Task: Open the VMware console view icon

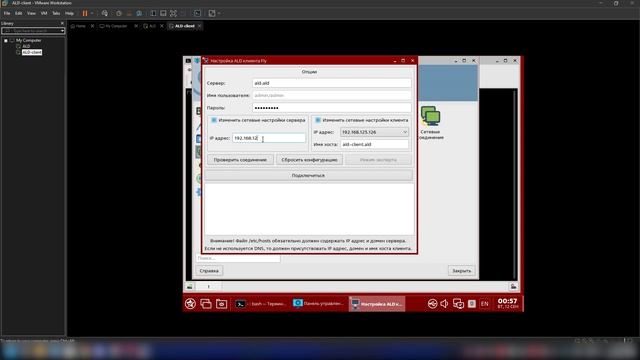Action: pyautogui.click(x=197, y=13)
